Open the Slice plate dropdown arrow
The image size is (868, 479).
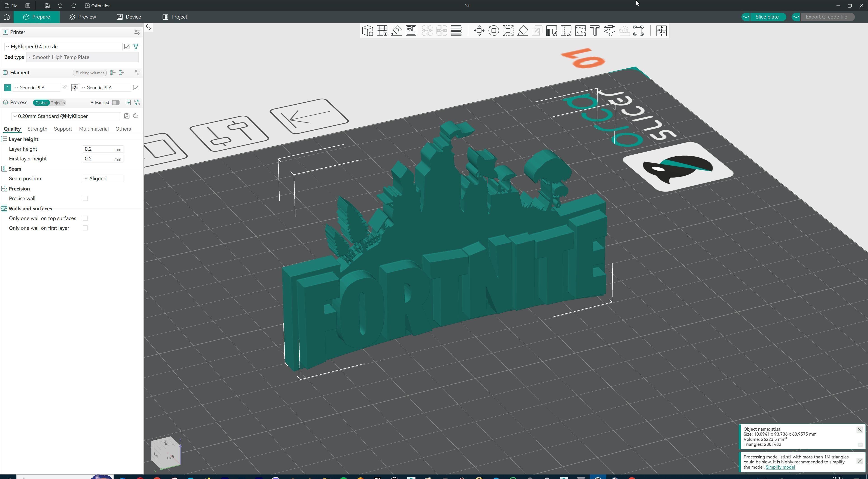[746, 17]
